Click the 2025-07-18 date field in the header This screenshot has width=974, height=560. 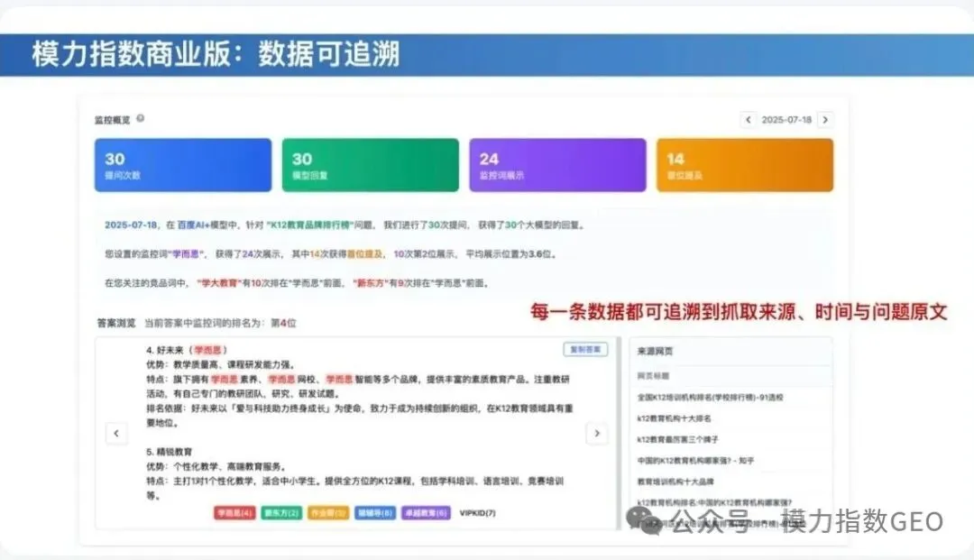click(786, 120)
